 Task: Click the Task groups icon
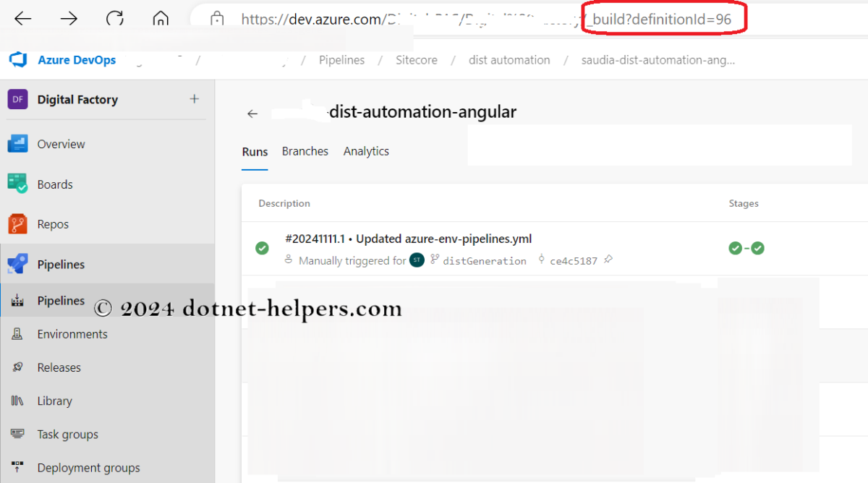pos(18,434)
